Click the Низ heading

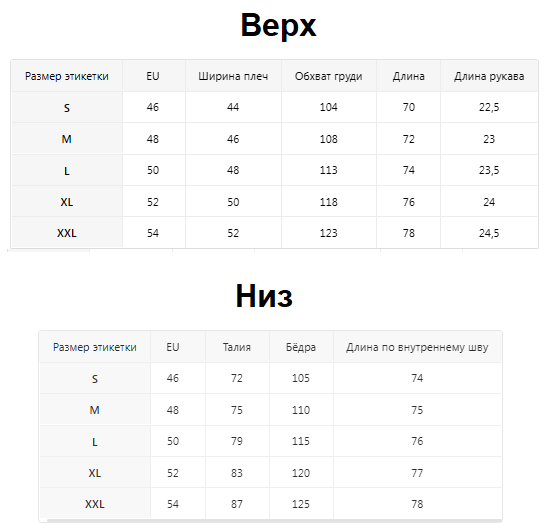pyautogui.click(x=264, y=296)
